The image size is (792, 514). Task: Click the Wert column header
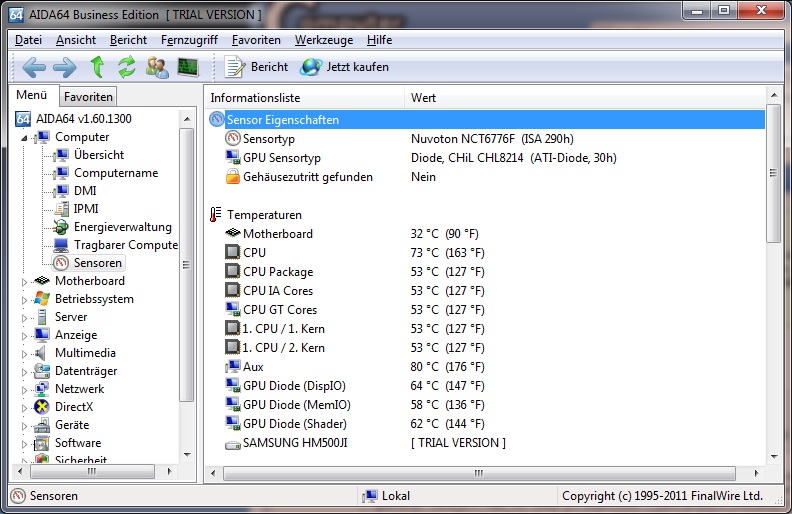point(584,97)
